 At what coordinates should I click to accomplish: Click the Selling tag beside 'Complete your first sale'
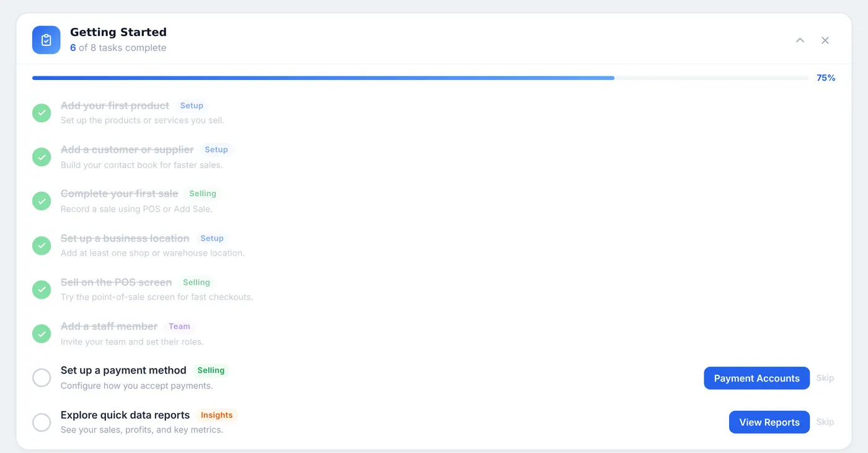point(203,194)
